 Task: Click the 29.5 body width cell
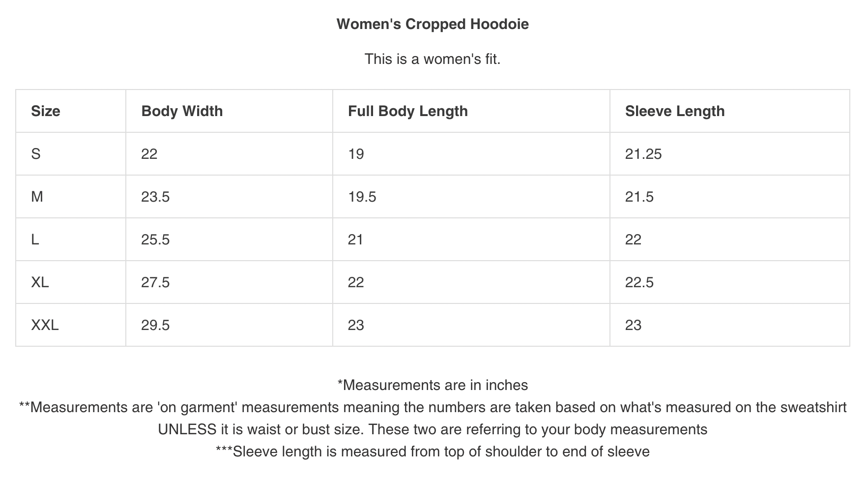tap(155, 325)
